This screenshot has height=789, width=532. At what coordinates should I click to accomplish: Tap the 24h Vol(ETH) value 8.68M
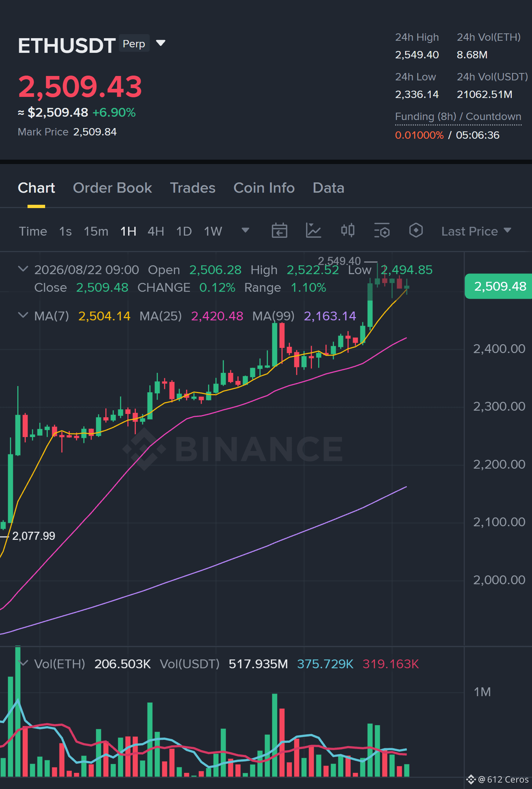(x=472, y=55)
